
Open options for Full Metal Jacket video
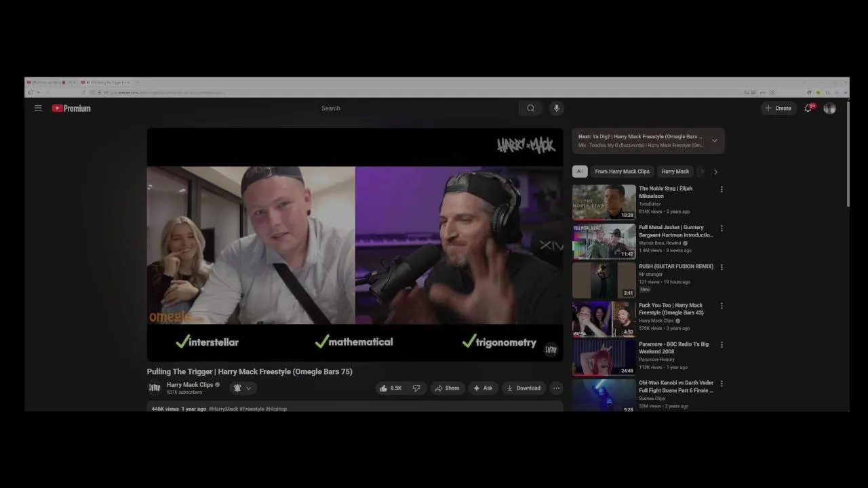click(x=722, y=228)
